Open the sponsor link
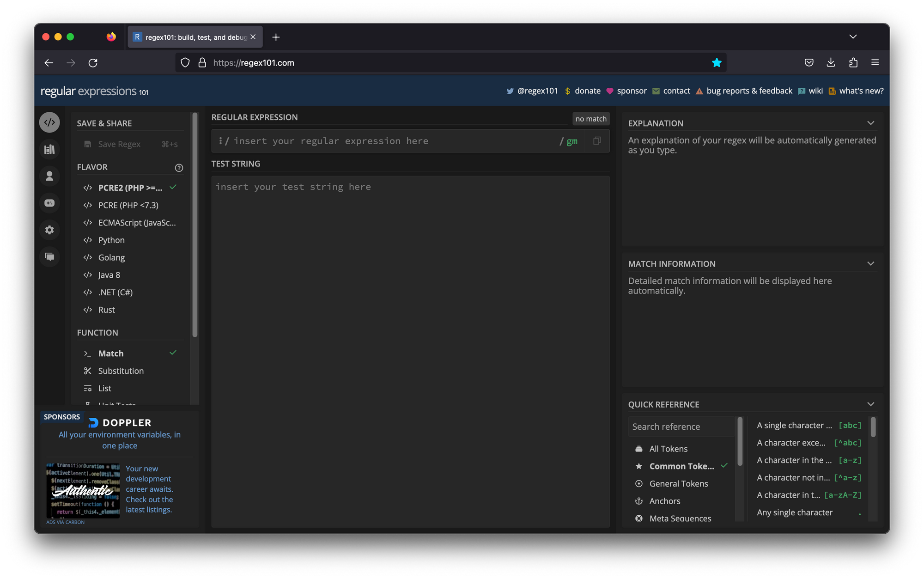The width and height of the screenshot is (924, 579). pyautogui.click(x=626, y=91)
